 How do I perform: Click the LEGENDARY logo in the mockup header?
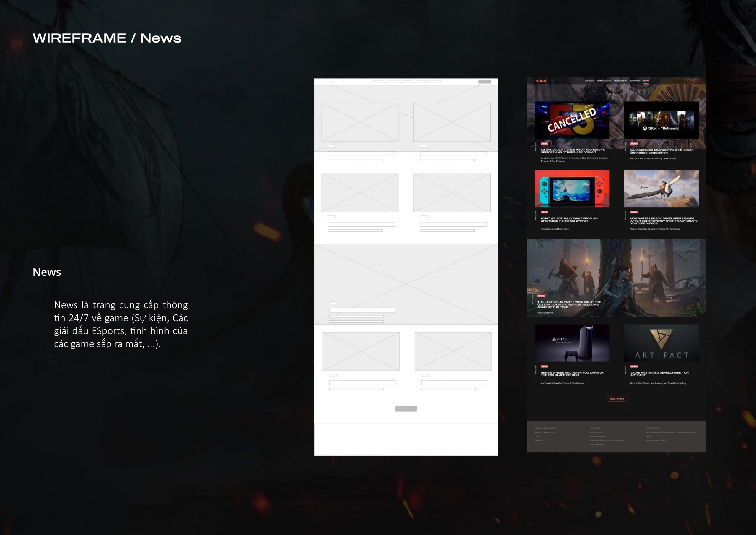[x=540, y=81]
